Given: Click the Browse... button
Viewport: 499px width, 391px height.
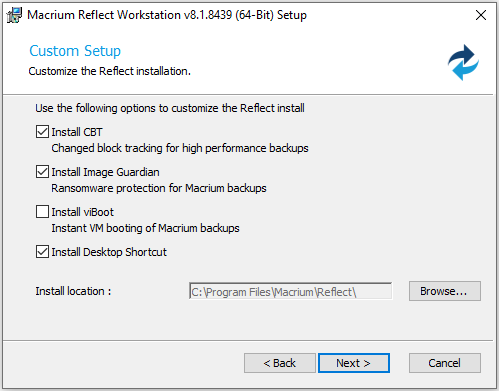Looking at the screenshot, I should [445, 291].
